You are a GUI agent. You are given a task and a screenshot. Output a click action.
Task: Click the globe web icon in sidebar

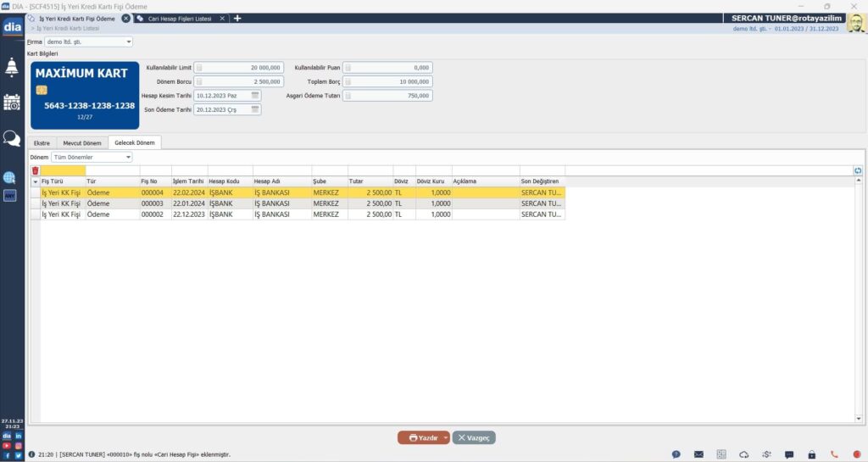point(9,178)
